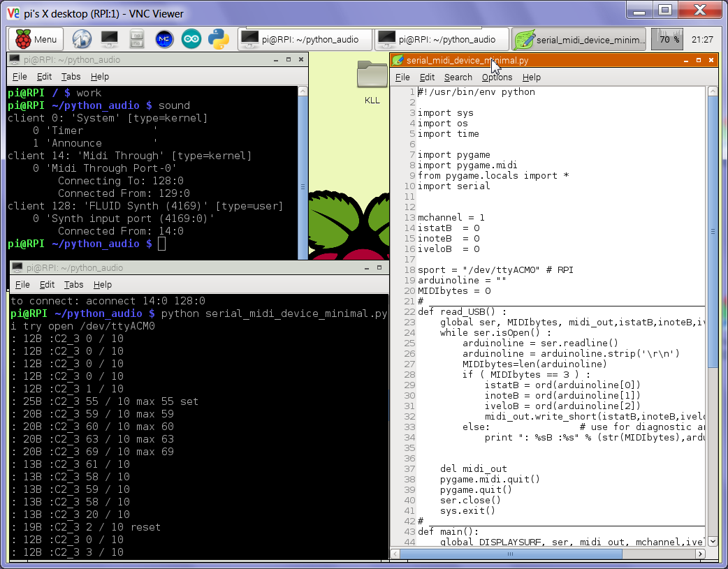Open the file manager cabinet icon

(x=137, y=40)
